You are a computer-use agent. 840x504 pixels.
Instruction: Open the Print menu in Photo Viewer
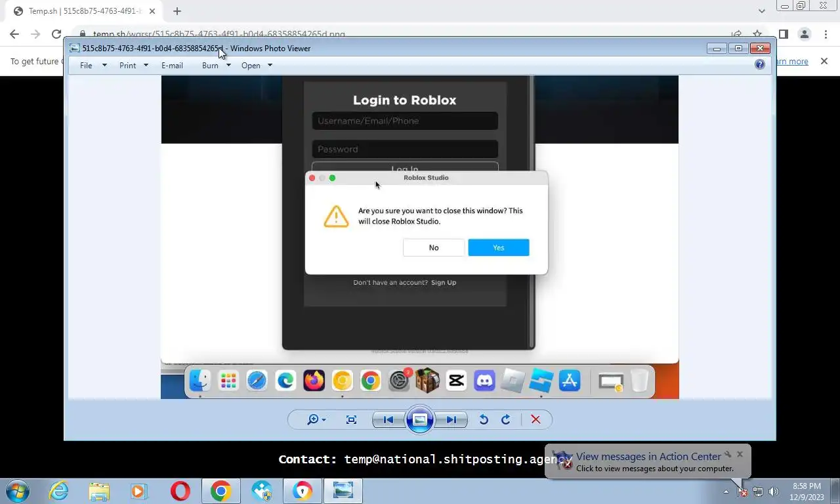(128, 65)
